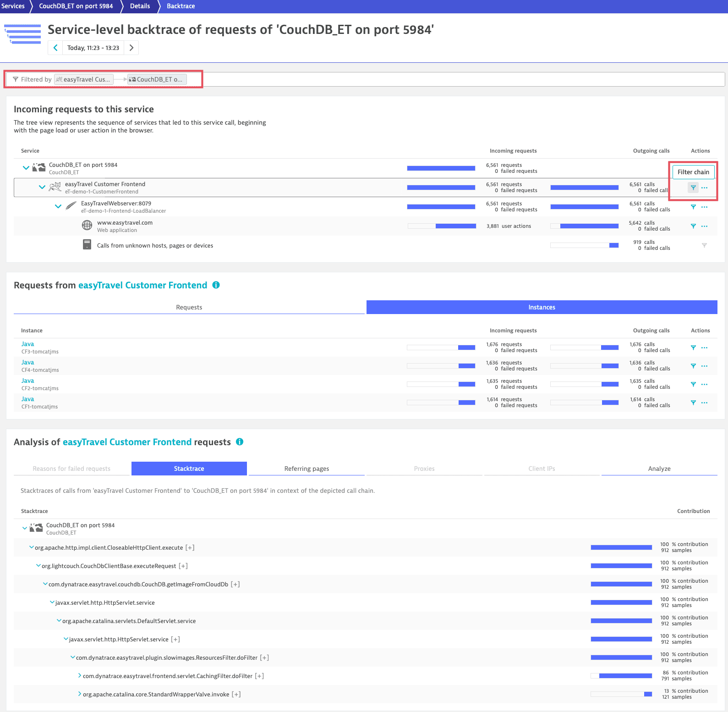The height and width of the screenshot is (712, 728).
Task: Filter by CF3-tomcatjms Java instance
Action: tap(693, 348)
